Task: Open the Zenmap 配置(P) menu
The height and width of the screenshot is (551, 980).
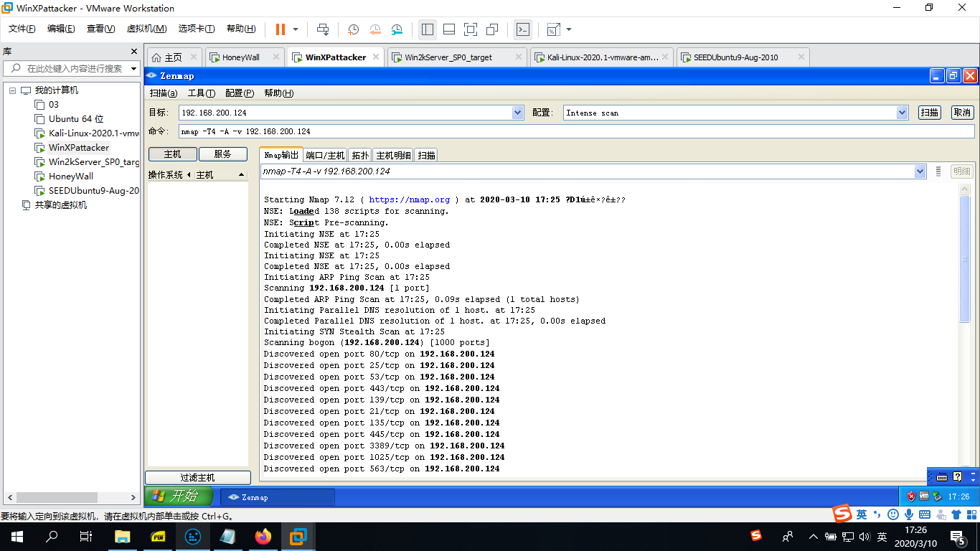Action: click(x=239, y=93)
